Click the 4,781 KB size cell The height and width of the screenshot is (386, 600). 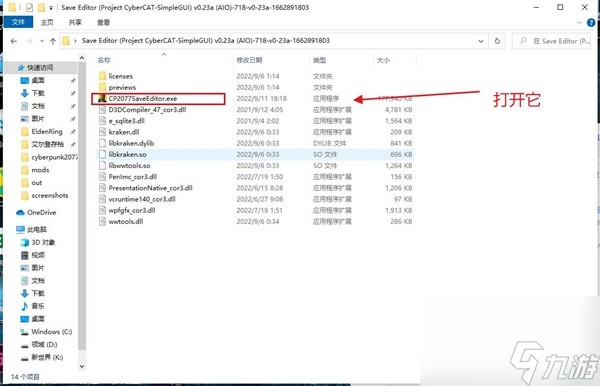398,110
